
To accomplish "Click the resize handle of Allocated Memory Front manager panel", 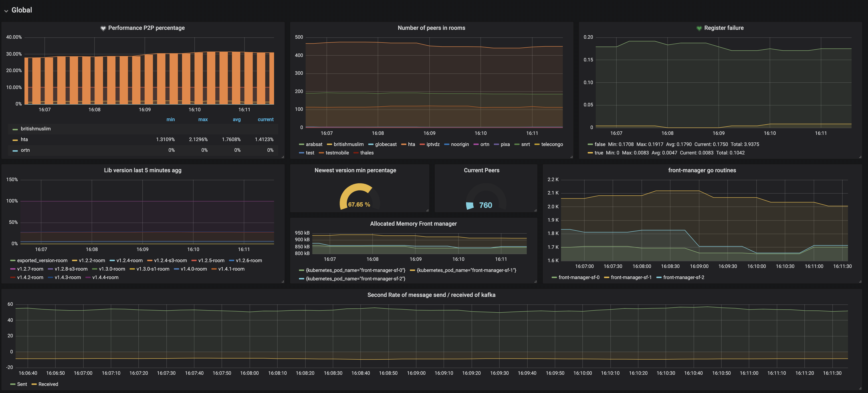I will tap(535, 282).
